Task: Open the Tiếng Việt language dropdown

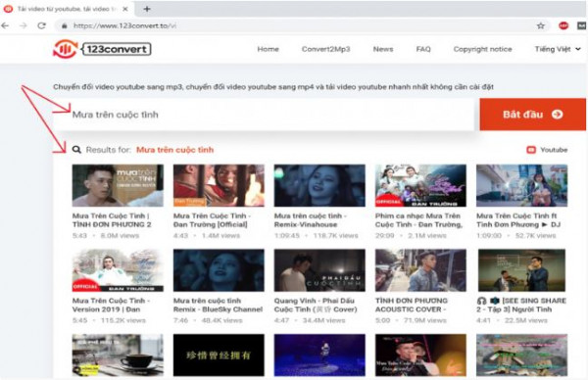Action: coord(558,49)
